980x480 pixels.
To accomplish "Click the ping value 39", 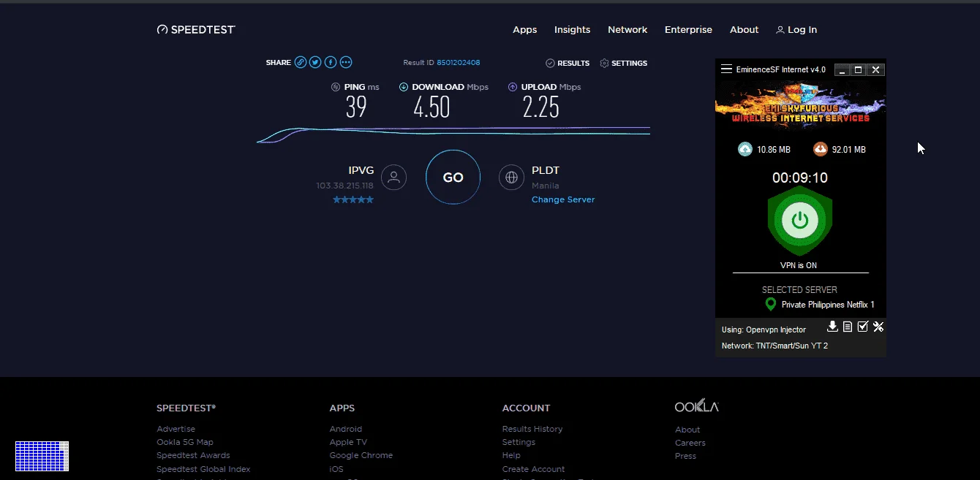I will (356, 107).
